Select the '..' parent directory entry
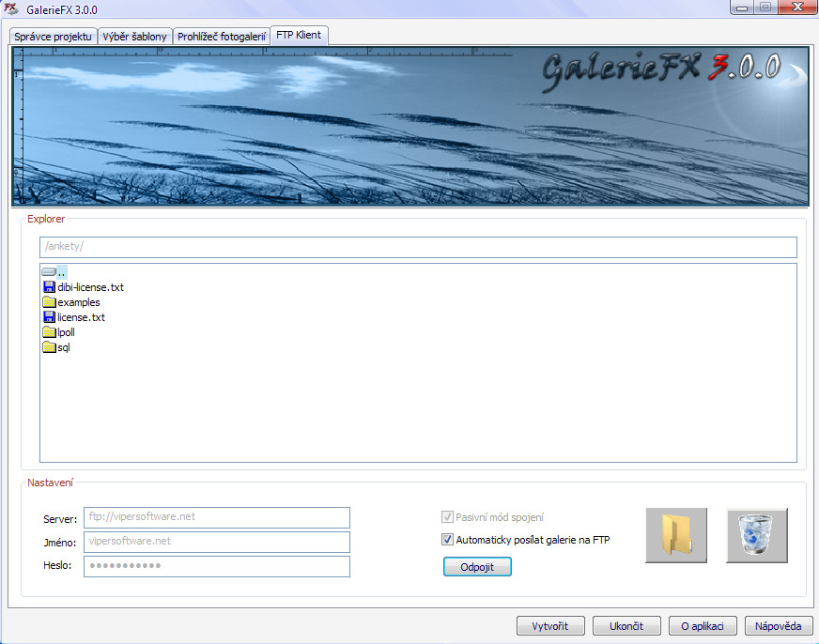This screenshot has width=819, height=644. coord(62,272)
